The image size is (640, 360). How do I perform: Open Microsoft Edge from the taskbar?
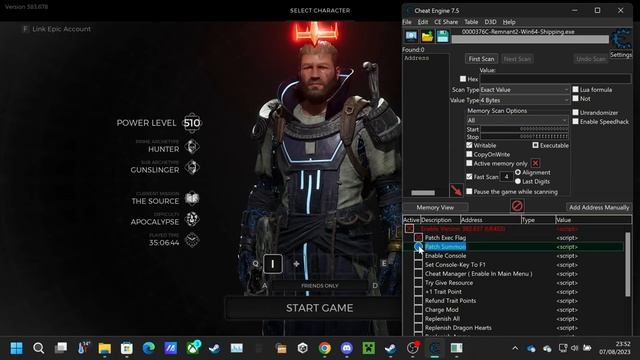149,348
